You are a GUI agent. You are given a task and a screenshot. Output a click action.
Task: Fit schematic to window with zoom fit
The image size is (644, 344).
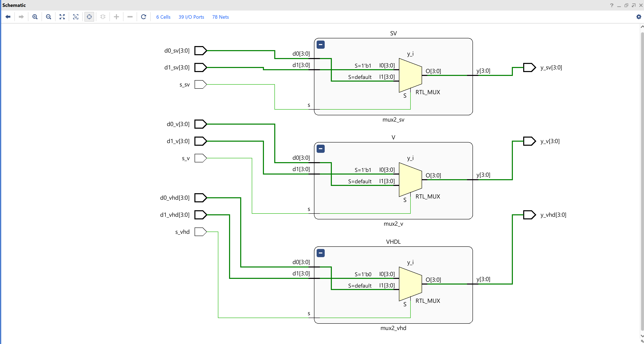62,17
